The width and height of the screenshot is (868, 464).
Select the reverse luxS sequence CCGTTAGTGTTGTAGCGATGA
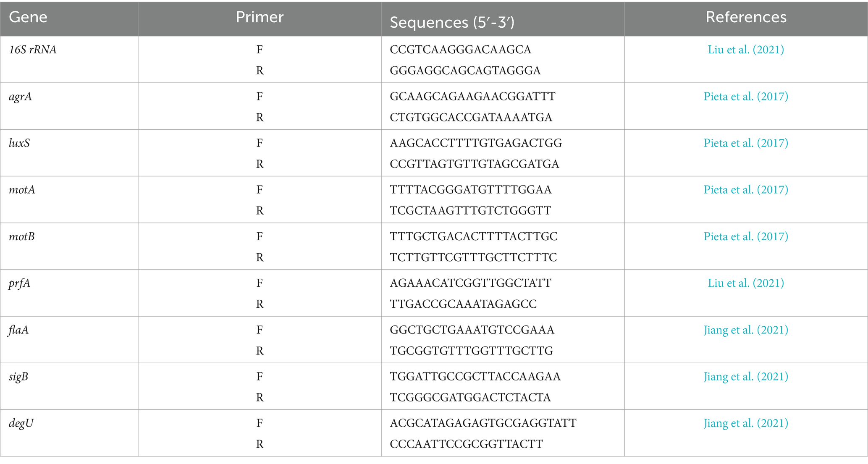475,164
